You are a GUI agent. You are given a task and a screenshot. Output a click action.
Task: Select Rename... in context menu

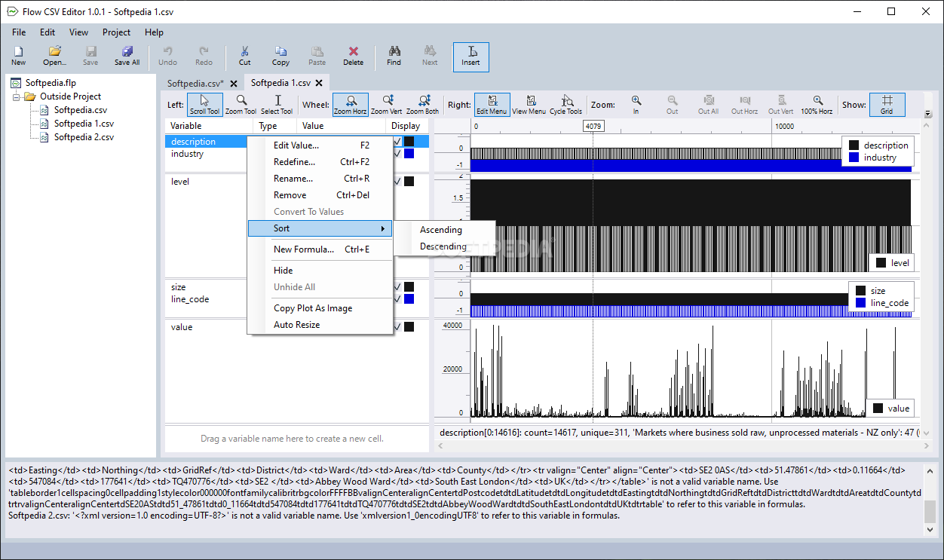pos(320,179)
